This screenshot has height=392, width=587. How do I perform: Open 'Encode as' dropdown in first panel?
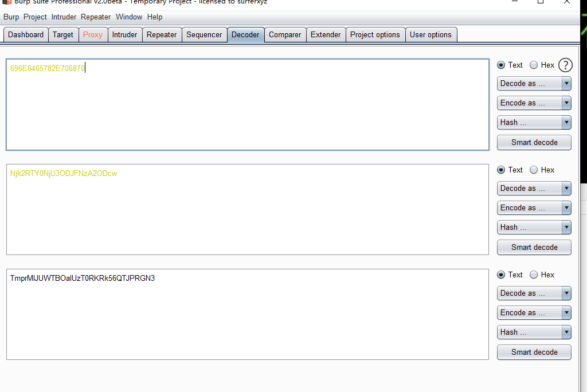tap(534, 103)
